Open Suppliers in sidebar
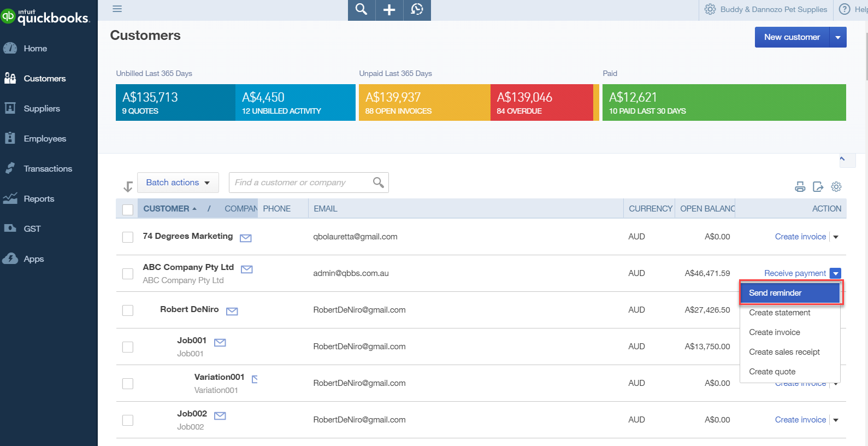Screen dimensions: 868x446 click(x=42, y=109)
